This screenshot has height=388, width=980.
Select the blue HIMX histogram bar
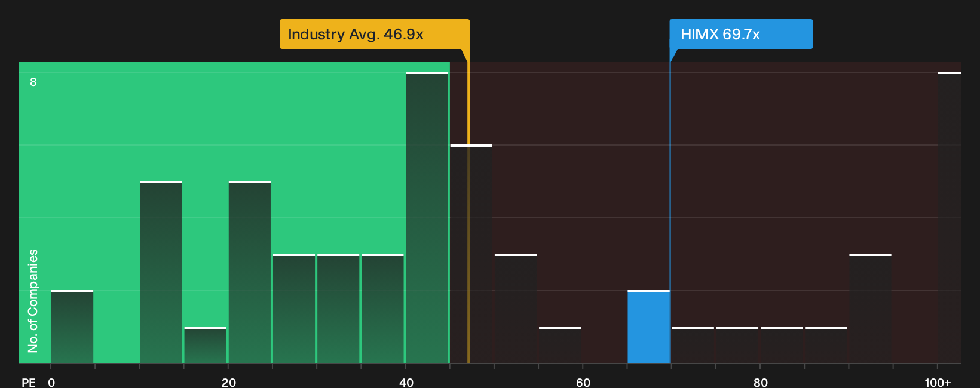[x=648, y=327]
